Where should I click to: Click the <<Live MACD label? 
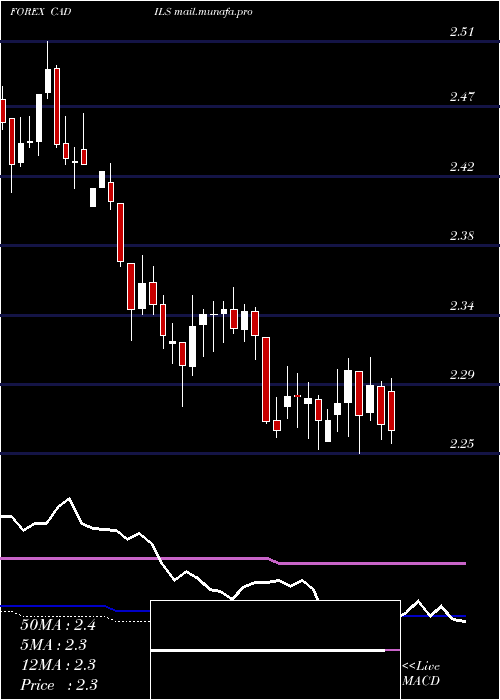421,673
